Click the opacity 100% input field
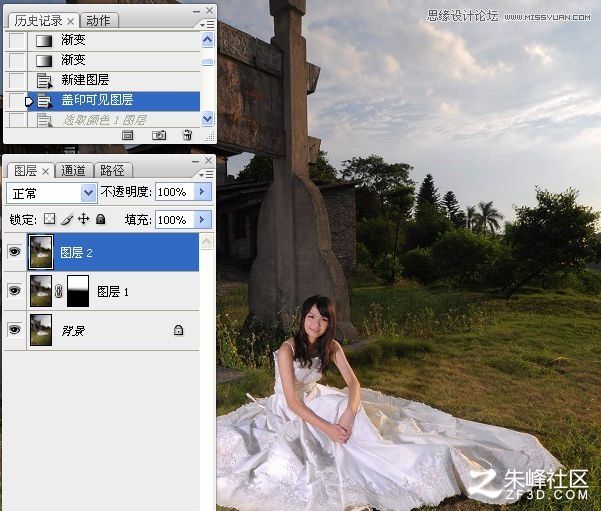Screen dimensions: 601x511 click(175, 192)
